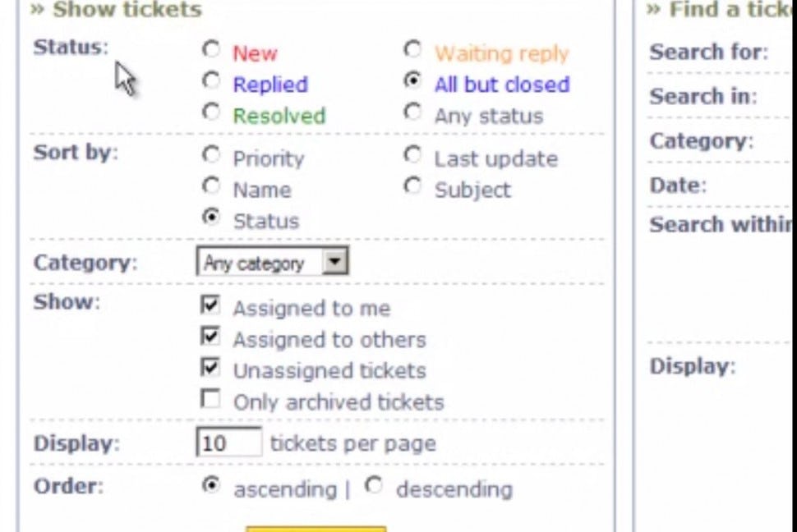Enable "Only archived tickets"
The height and width of the screenshot is (532, 797).
coord(211,400)
